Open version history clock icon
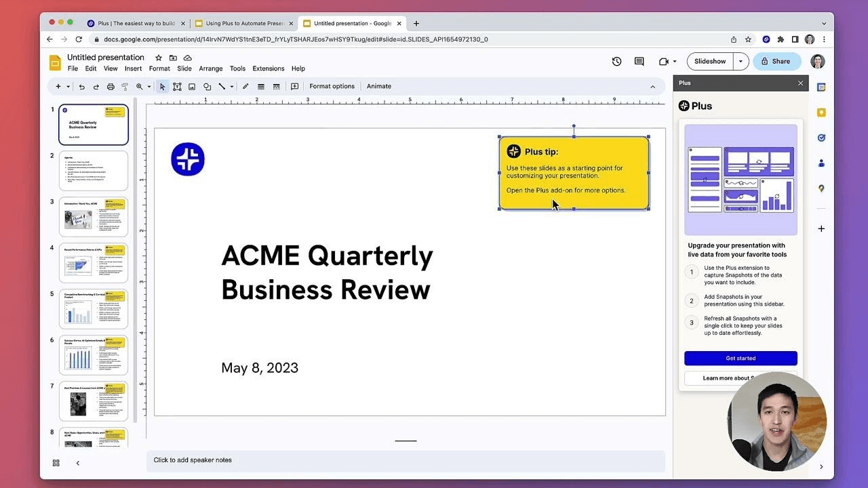 click(616, 62)
